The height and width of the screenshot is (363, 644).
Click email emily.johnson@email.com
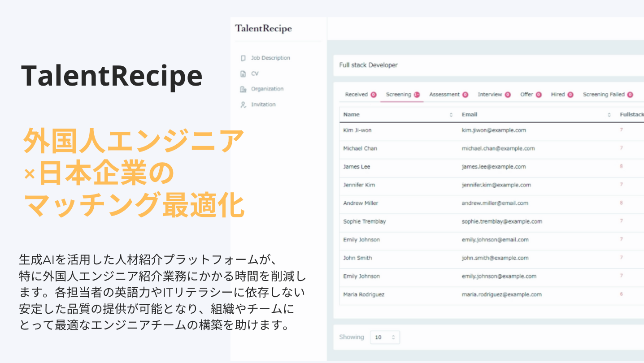[x=495, y=240]
